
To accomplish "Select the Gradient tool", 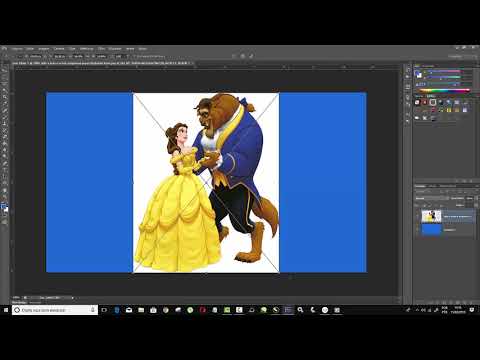I will tap(4, 144).
